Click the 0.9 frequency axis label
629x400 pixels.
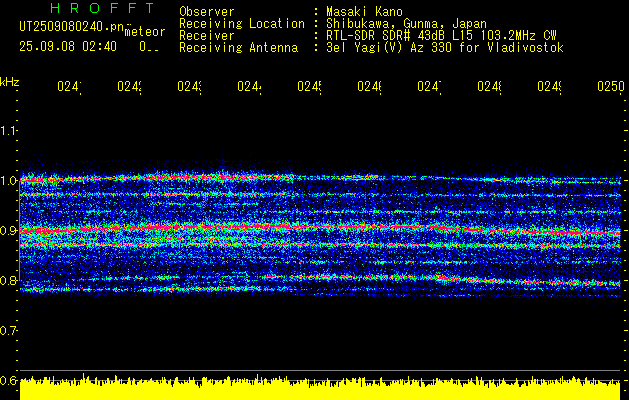(x=8, y=230)
